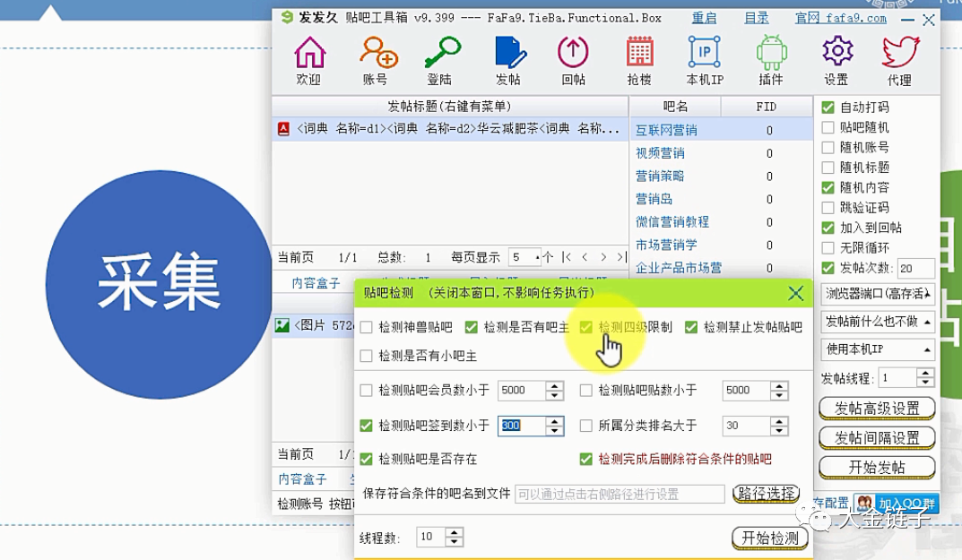The height and width of the screenshot is (560, 962).
Task: Go to last page arrow in pagination
Action: coord(621,257)
